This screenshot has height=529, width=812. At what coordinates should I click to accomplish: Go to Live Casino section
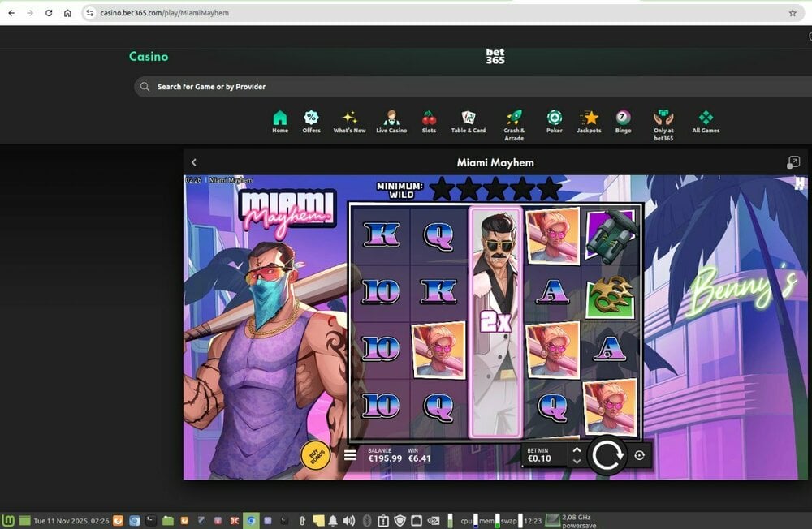pyautogui.click(x=391, y=122)
